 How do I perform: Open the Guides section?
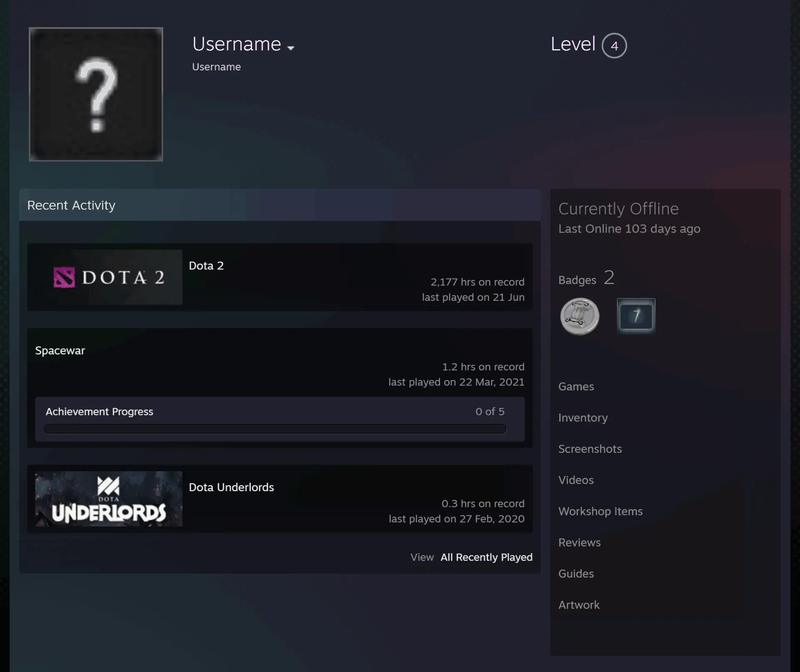[576, 574]
